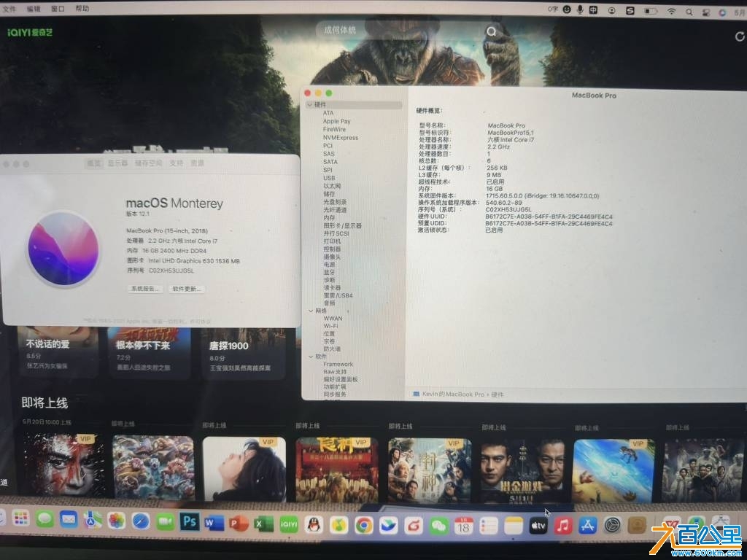This screenshot has height=560, width=747.
Task: Open the App Store dock icon
Action: click(588, 526)
